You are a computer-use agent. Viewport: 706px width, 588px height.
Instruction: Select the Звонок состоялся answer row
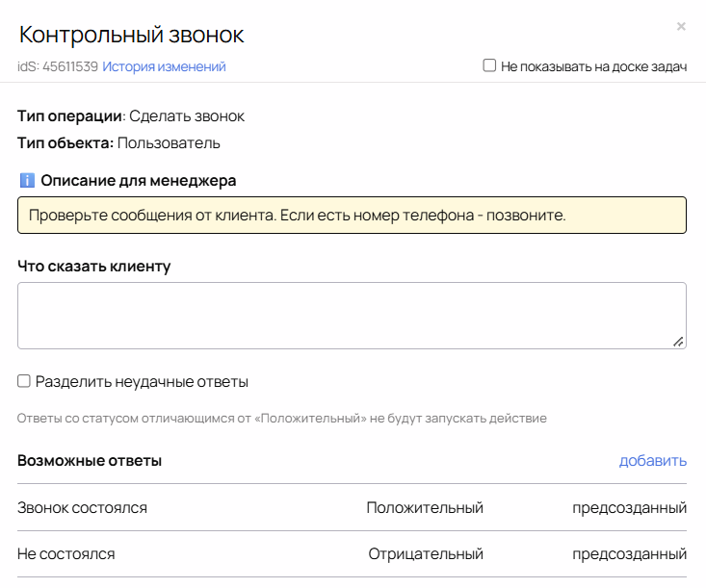click(x=353, y=507)
